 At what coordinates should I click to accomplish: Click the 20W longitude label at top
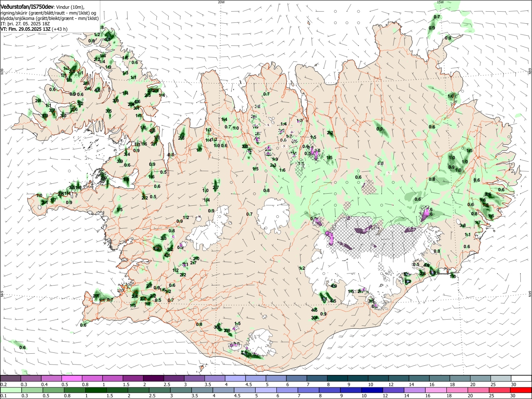[x=221, y=2]
